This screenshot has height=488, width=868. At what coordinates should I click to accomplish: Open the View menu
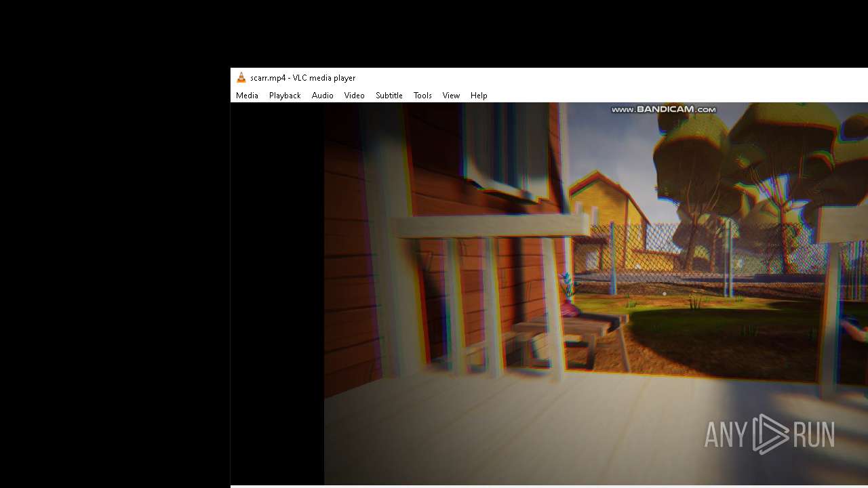(451, 96)
